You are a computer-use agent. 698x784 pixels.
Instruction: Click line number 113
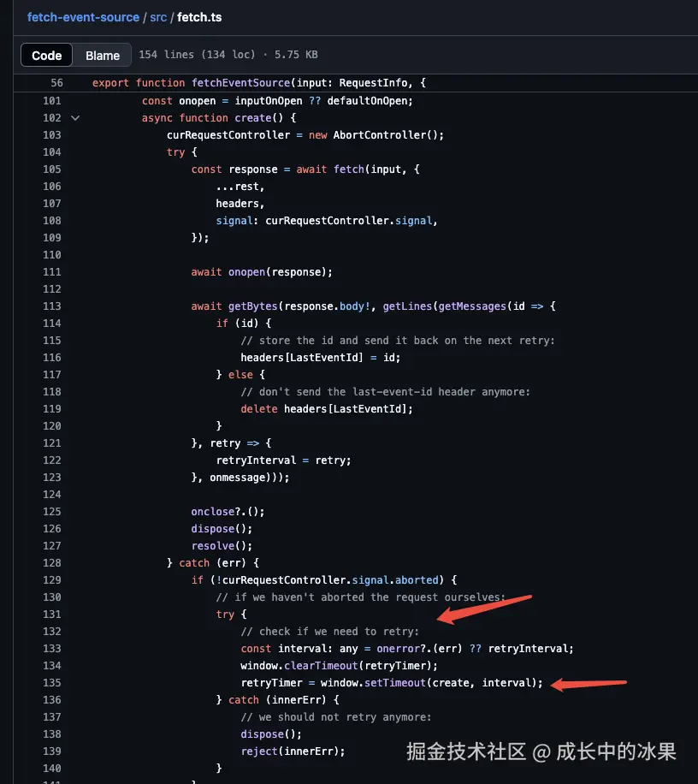52,306
